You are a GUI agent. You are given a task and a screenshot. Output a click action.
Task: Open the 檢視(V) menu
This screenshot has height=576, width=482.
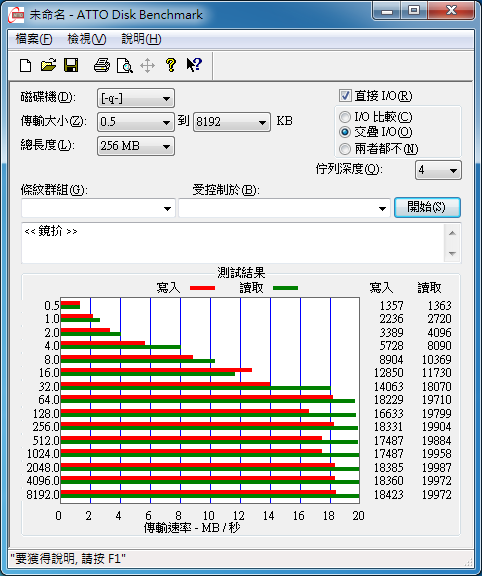87,39
